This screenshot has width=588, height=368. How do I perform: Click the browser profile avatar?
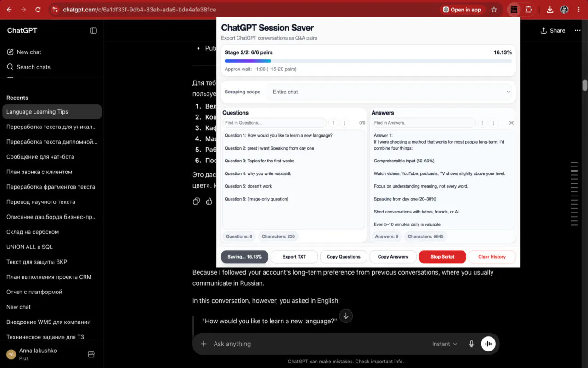[565, 10]
